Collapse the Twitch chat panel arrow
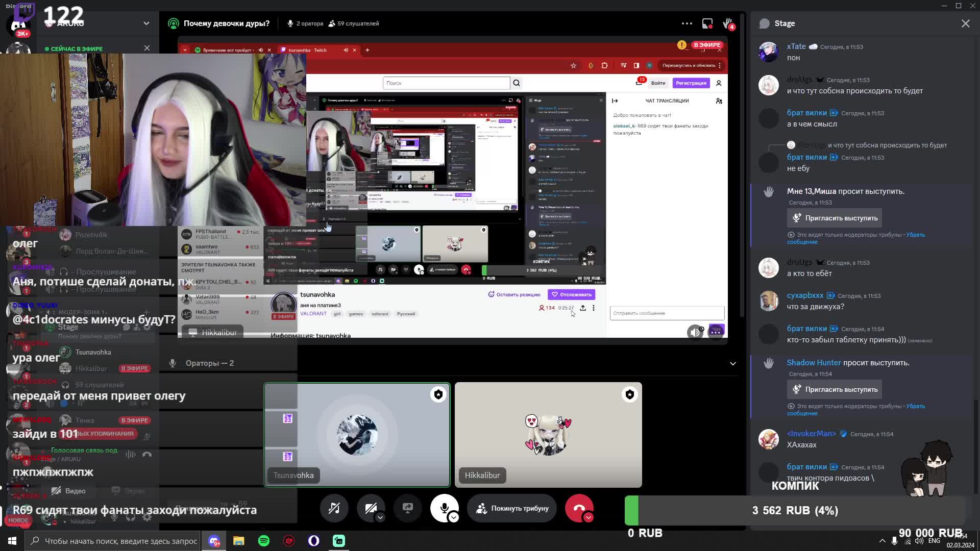This screenshot has width=980, height=551. tap(615, 101)
